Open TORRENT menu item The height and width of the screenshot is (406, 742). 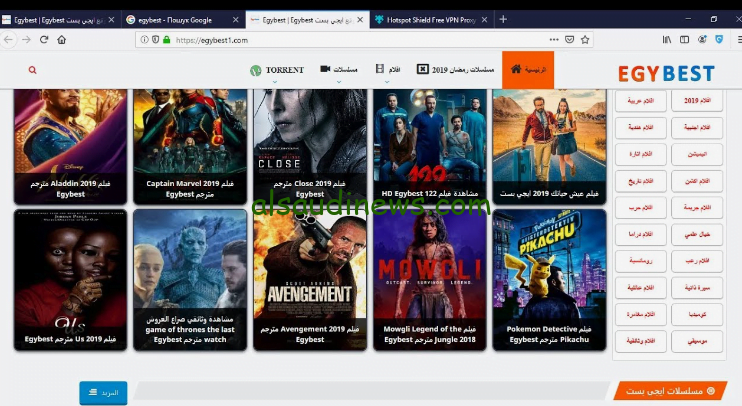pyautogui.click(x=285, y=70)
